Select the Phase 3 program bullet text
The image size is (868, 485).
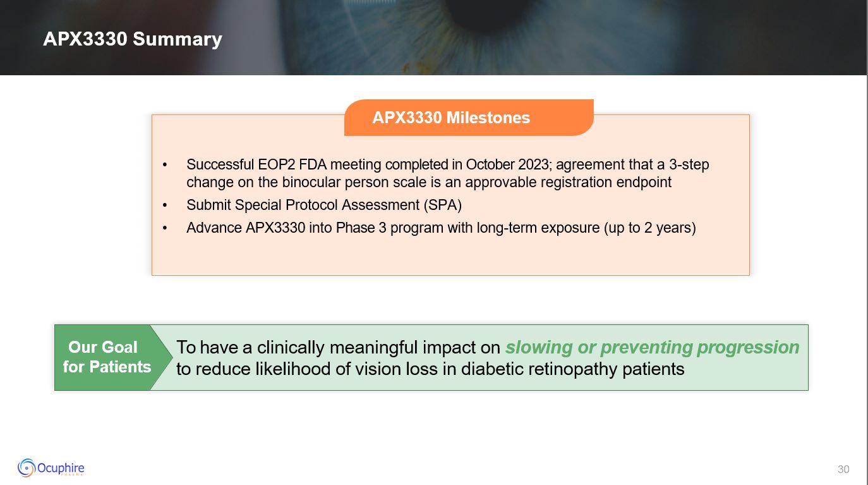[x=441, y=228]
